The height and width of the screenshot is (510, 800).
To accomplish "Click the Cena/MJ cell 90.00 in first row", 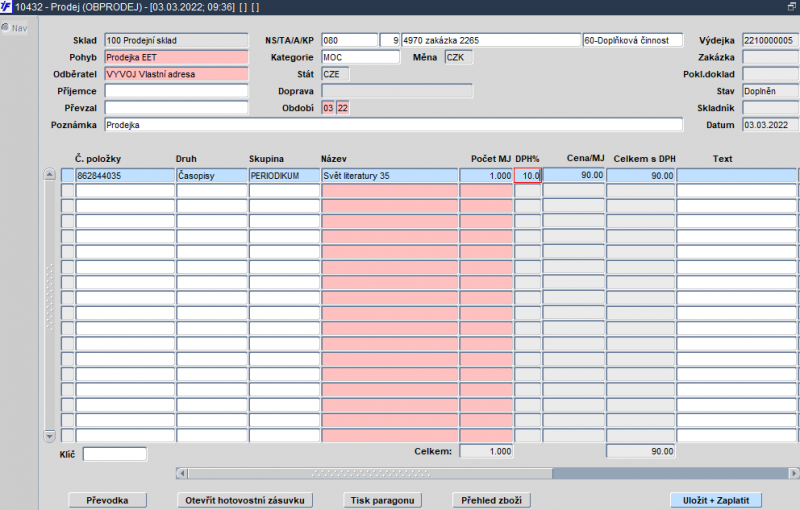I will (x=573, y=174).
